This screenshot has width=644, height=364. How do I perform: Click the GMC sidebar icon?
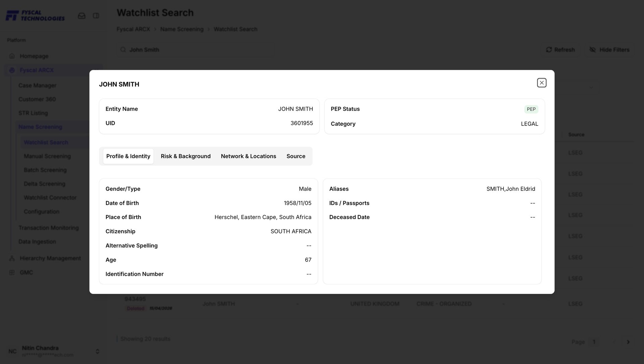12,272
